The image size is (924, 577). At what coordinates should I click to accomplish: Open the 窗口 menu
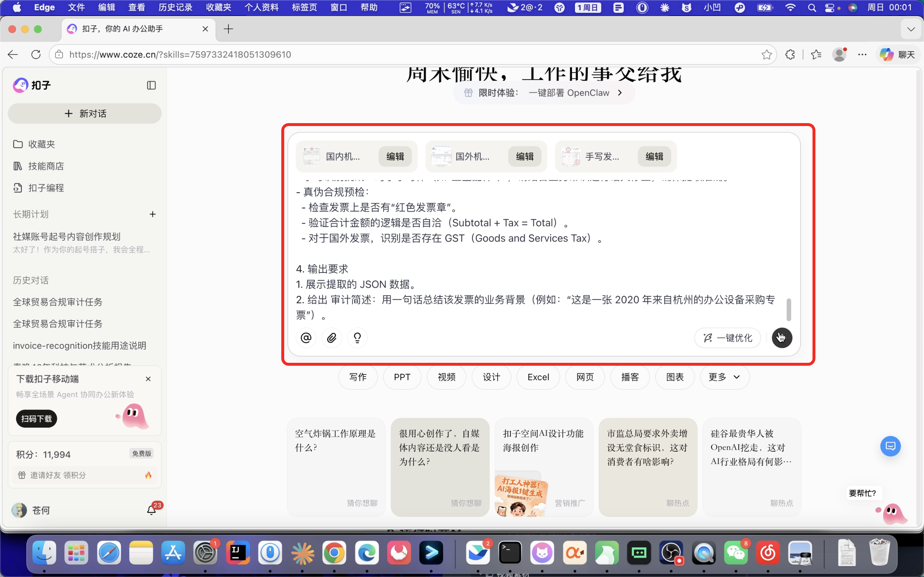pos(338,7)
